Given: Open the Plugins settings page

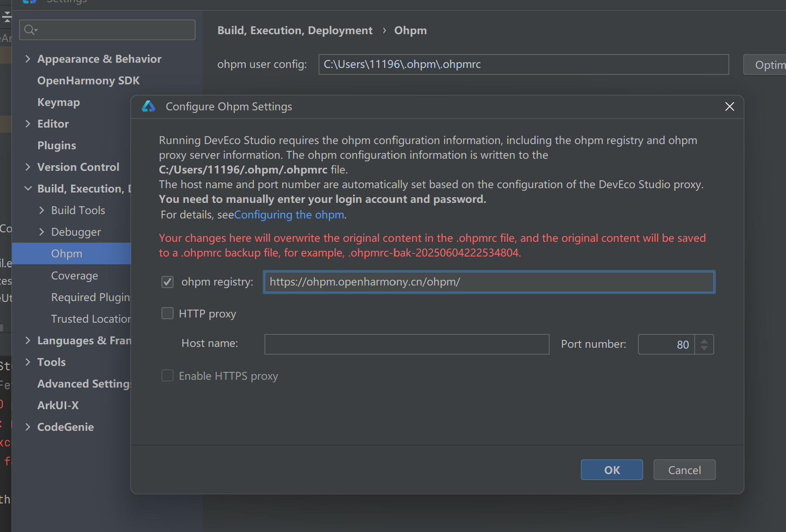Looking at the screenshot, I should click(x=57, y=145).
